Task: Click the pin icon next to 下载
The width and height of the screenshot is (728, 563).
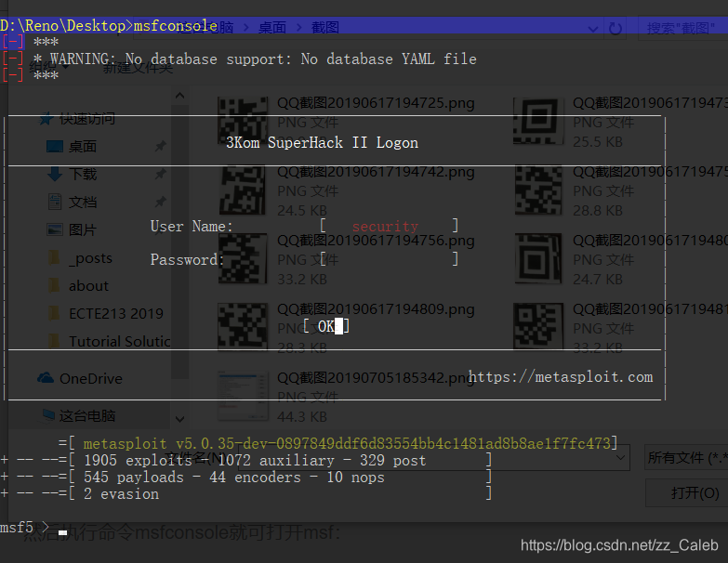Action: point(161,174)
